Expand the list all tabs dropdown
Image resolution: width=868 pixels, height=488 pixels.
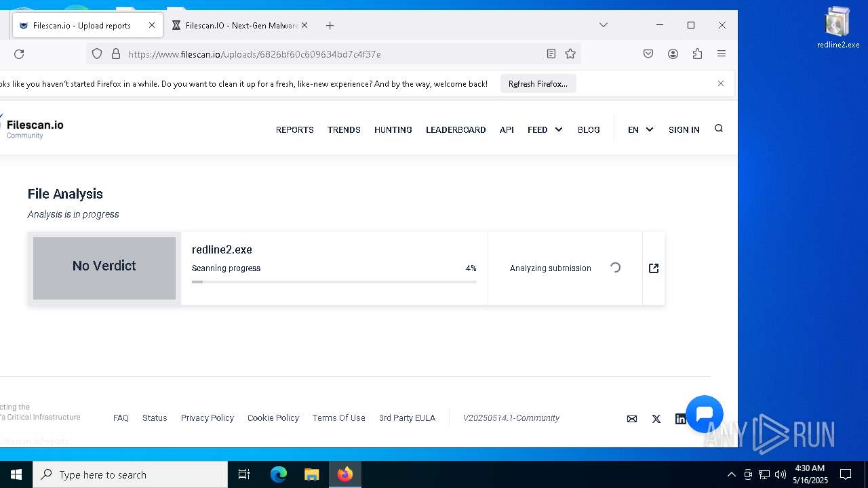coord(603,25)
